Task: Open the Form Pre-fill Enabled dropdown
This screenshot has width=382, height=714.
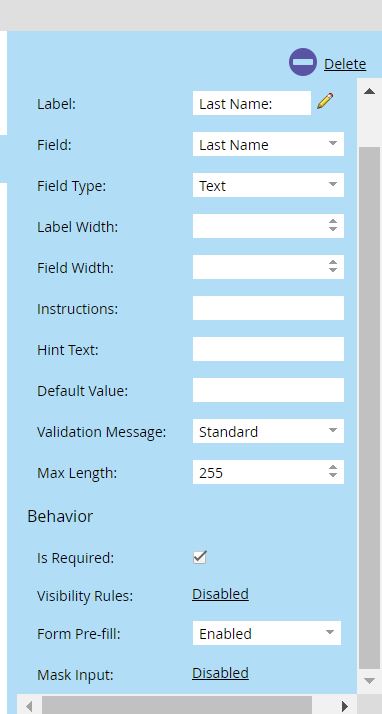Action: click(267, 633)
